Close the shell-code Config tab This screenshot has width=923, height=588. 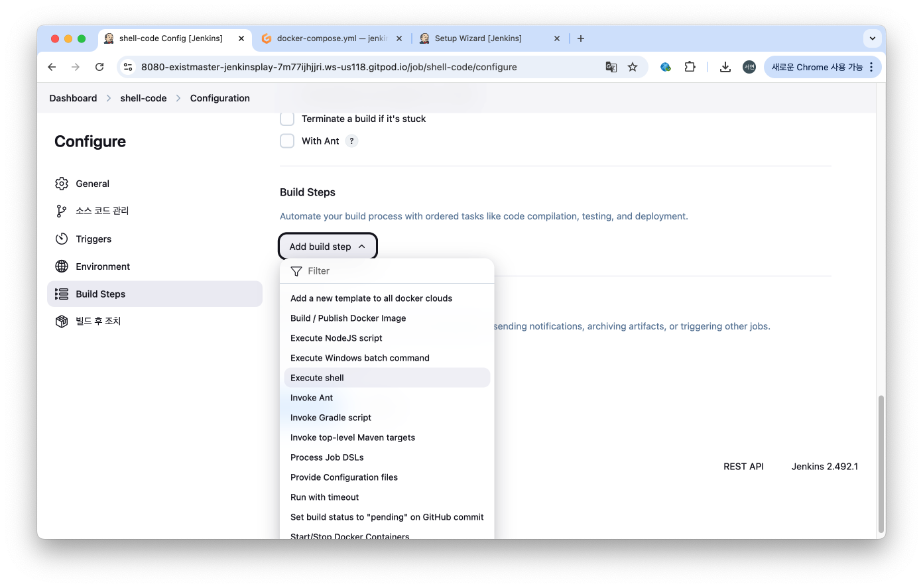(x=241, y=38)
